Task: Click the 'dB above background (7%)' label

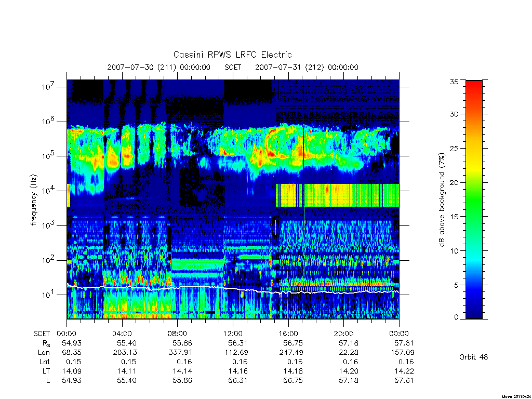Action: click(x=442, y=200)
